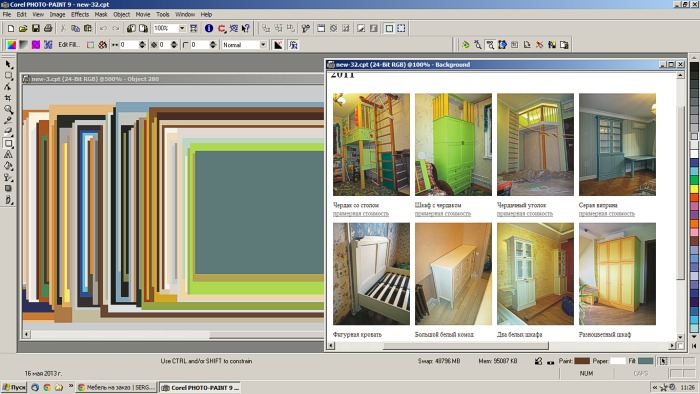This screenshot has width=700, height=394.
Task: Open the Normal paint mode dropdown
Action: 263,45
